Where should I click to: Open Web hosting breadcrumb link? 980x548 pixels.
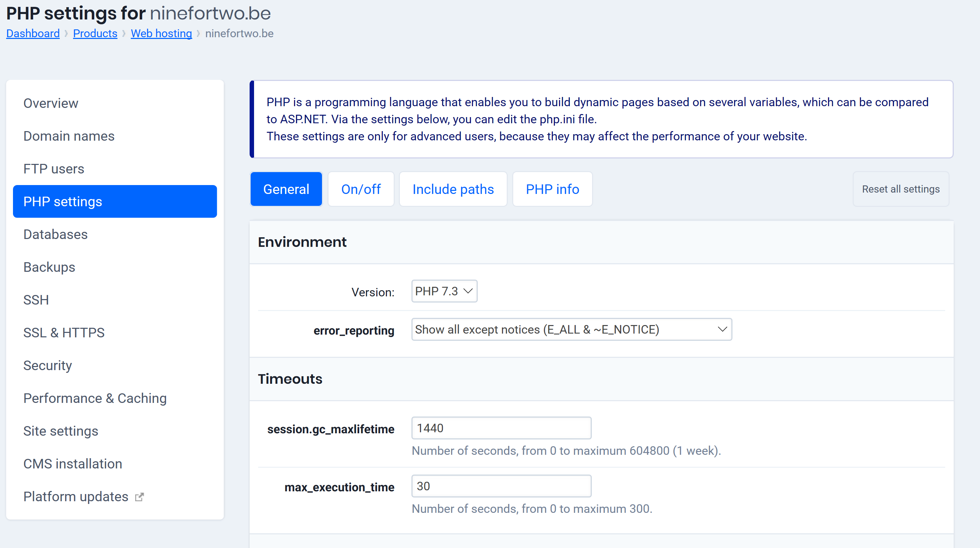161,33
